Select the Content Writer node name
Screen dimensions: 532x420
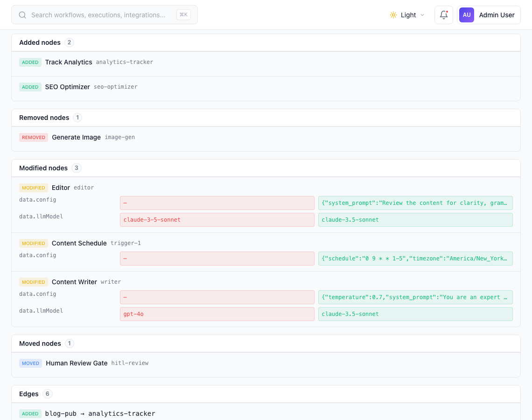(74, 282)
